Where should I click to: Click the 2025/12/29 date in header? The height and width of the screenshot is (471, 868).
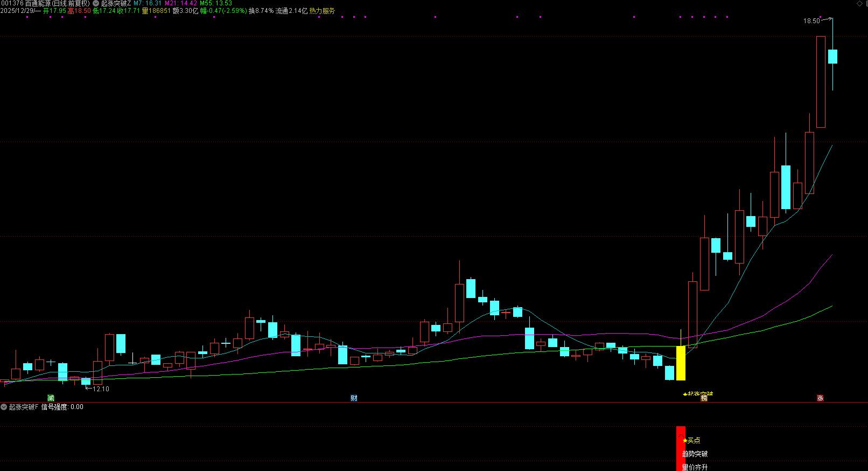point(18,11)
